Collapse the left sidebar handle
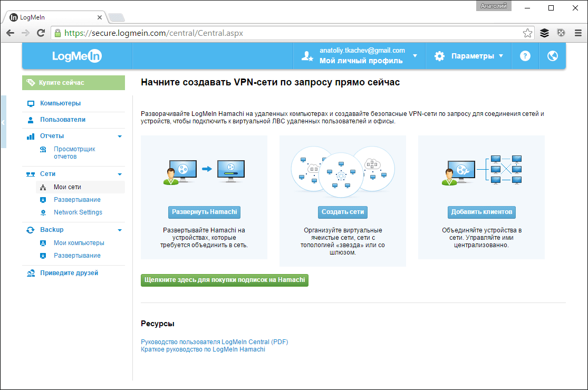588x390 pixels. pos(3,122)
